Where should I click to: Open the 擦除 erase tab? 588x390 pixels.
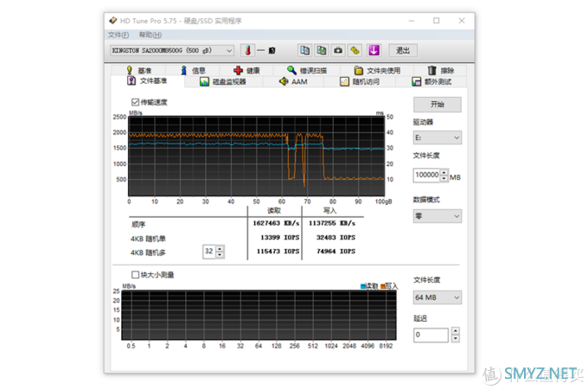coord(441,71)
